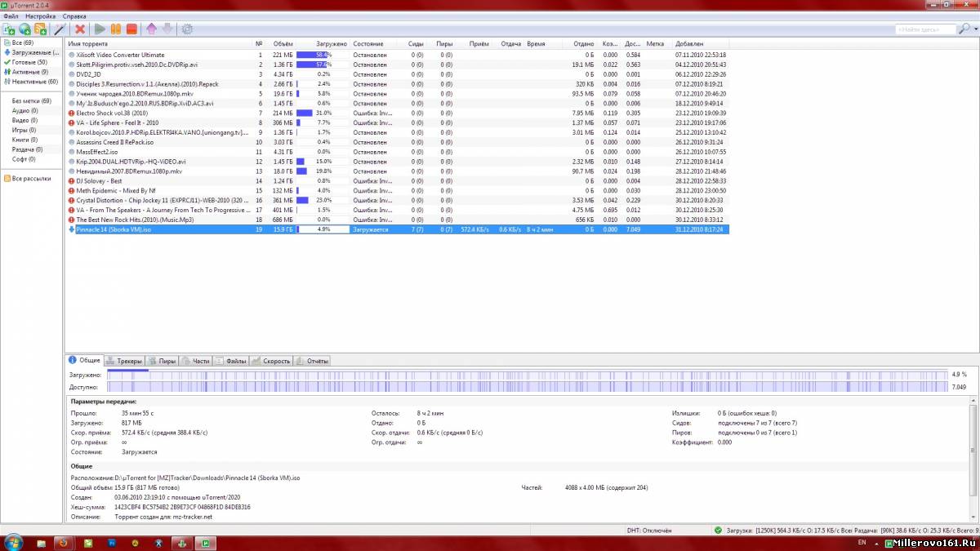The height and width of the screenshot is (551, 980).
Task: Select the MassEffect2.iso torrent row
Action: click(x=398, y=152)
